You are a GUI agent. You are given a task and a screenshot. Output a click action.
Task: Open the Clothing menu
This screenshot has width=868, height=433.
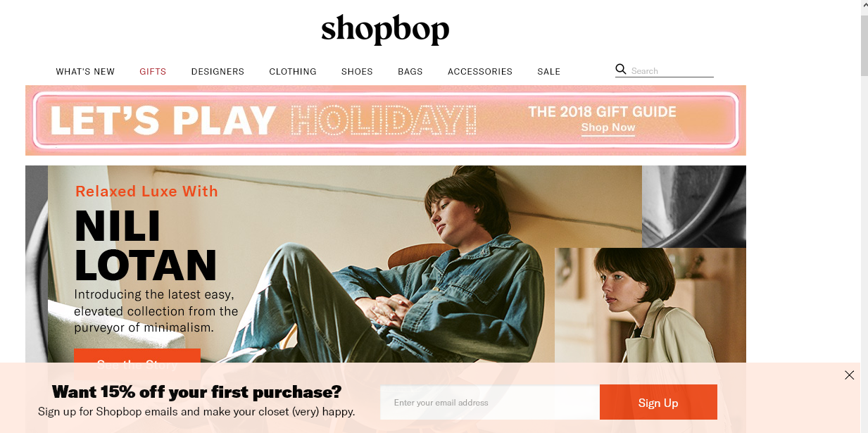293,72
